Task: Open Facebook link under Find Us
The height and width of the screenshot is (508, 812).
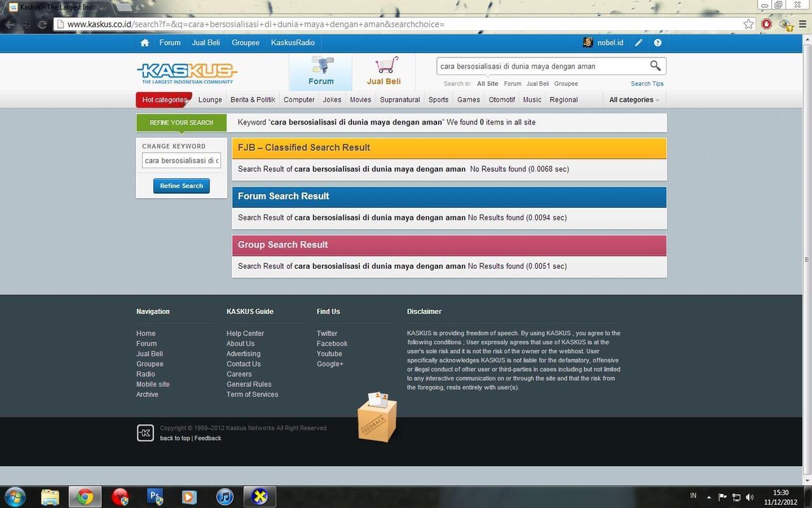Action: pyautogui.click(x=332, y=344)
